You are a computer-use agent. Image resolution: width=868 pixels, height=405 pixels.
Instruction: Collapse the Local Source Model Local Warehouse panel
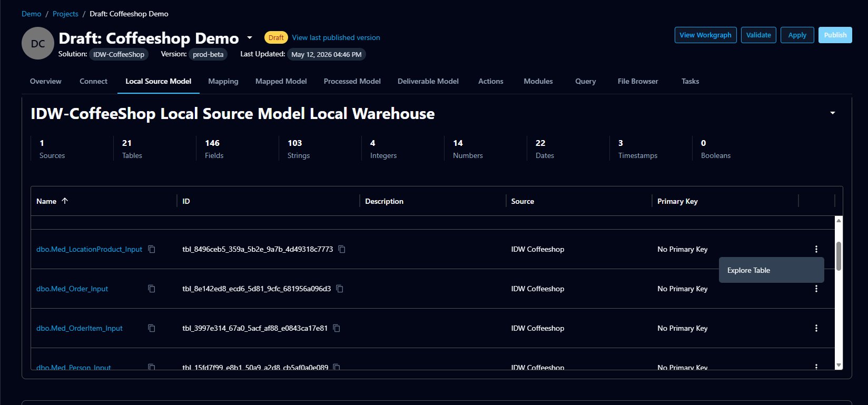click(833, 113)
